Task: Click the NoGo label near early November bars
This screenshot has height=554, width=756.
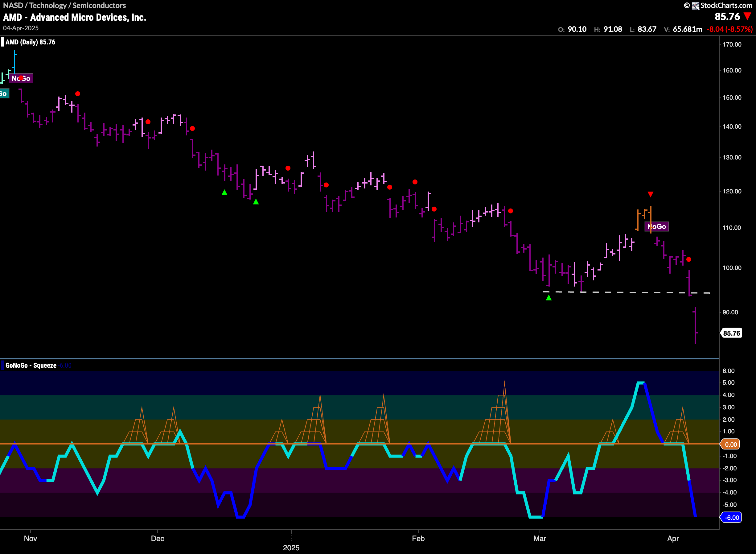Action: click(21, 78)
